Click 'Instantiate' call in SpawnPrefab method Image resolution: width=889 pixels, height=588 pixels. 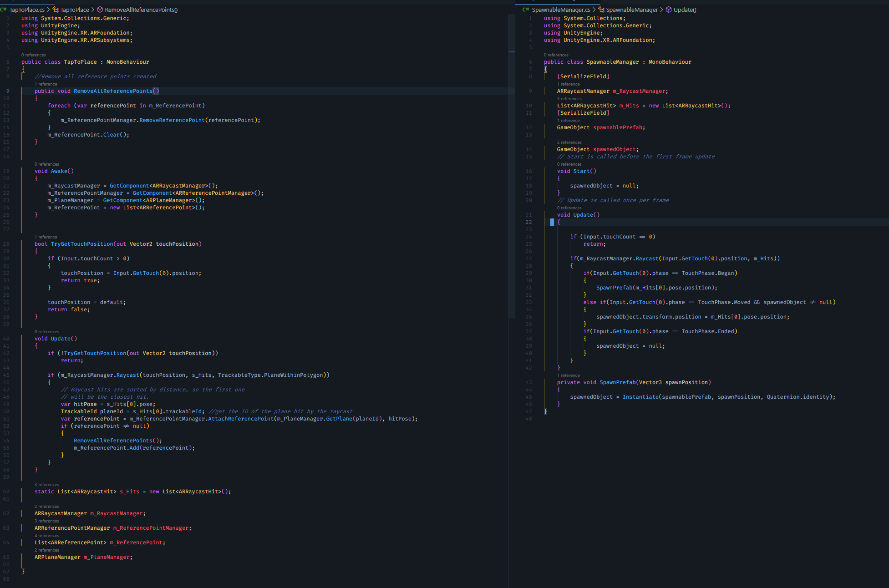click(x=640, y=397)
